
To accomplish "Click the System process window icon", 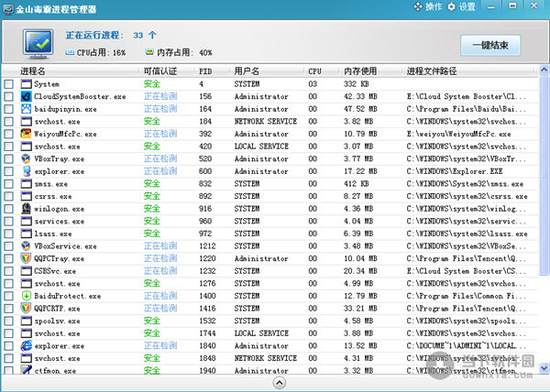I will tap(26, 84).
